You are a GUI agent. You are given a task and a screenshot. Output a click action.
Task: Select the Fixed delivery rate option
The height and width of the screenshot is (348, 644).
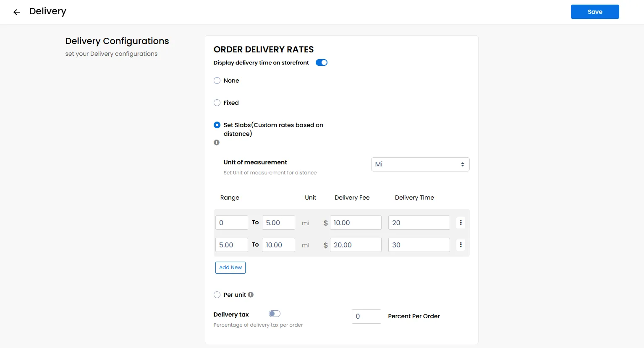pyautogui.click(x=217, y=103)
